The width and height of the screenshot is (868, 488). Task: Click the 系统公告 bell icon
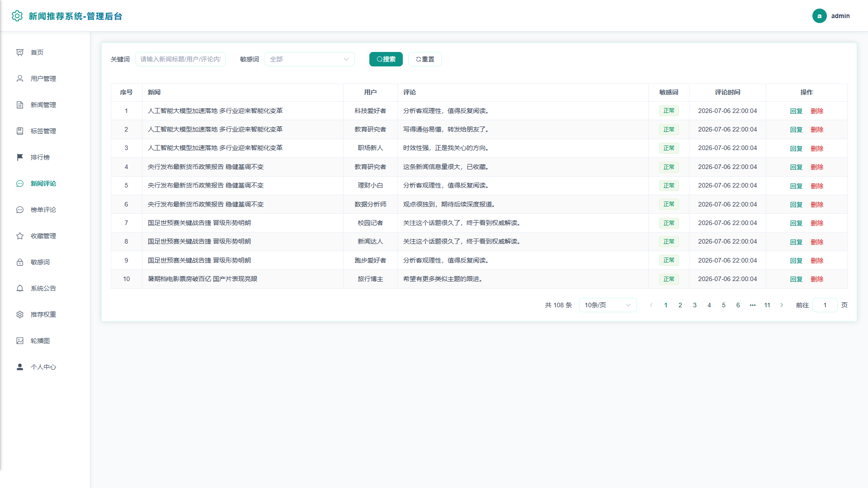pyautogui.click(x=20, y=288)
